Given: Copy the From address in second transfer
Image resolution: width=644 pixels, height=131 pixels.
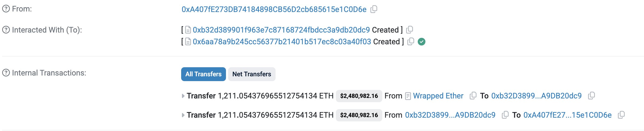Looking at the screenshot, I should [x=505, y=115].
